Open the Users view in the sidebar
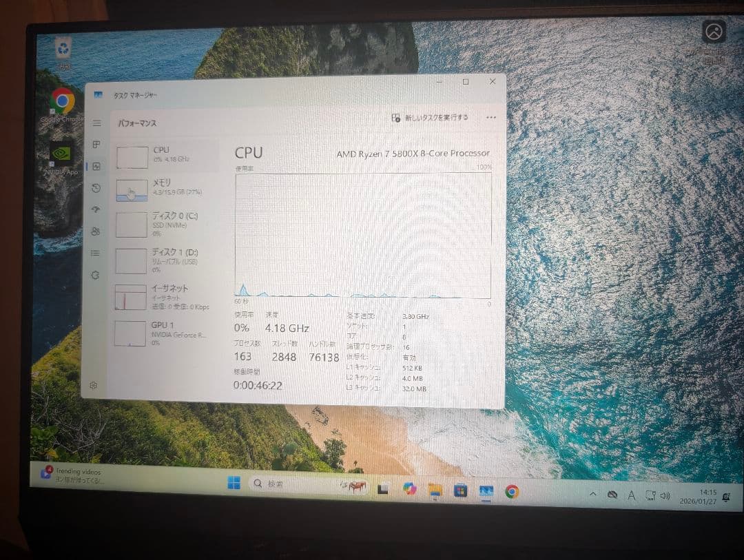 pyautogui.click(x=95, y=231)
